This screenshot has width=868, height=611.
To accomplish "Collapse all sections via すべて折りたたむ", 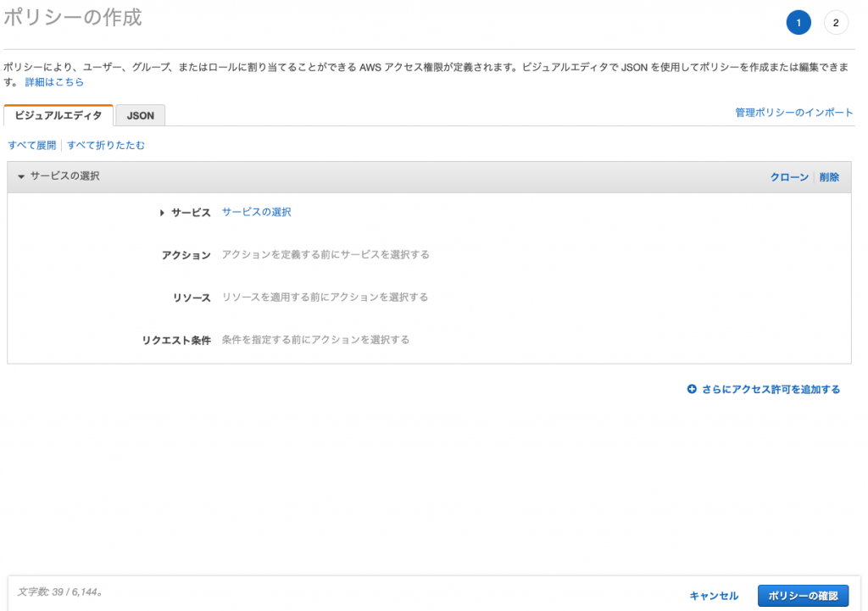I will [106, 145].
